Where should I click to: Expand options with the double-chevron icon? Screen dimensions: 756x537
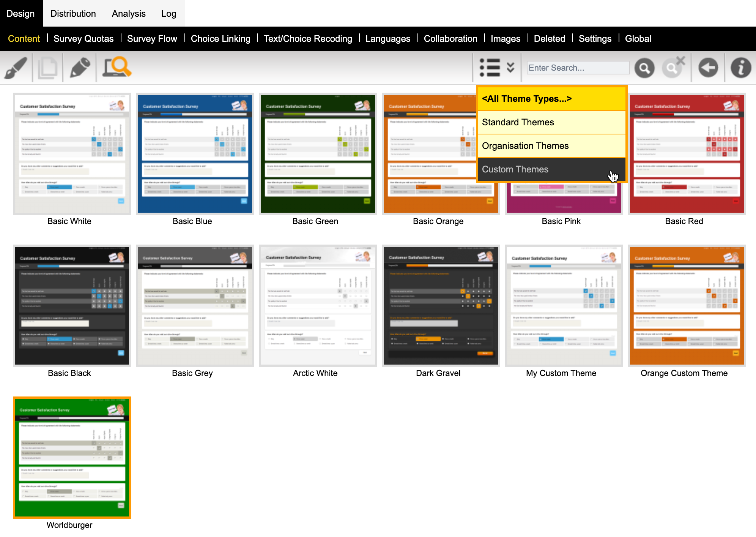pos(510,68)
